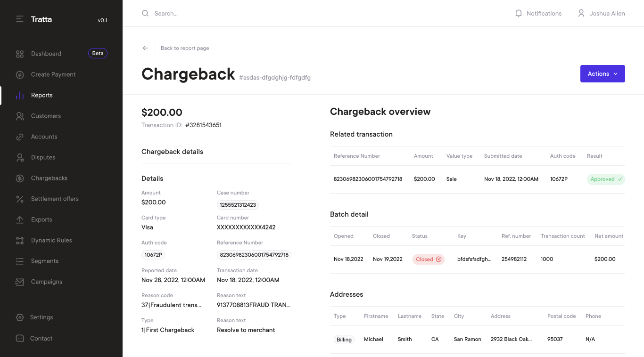Click postal code 95037
The width and height of the screenshot is (644, 357).
click(555, 339)
